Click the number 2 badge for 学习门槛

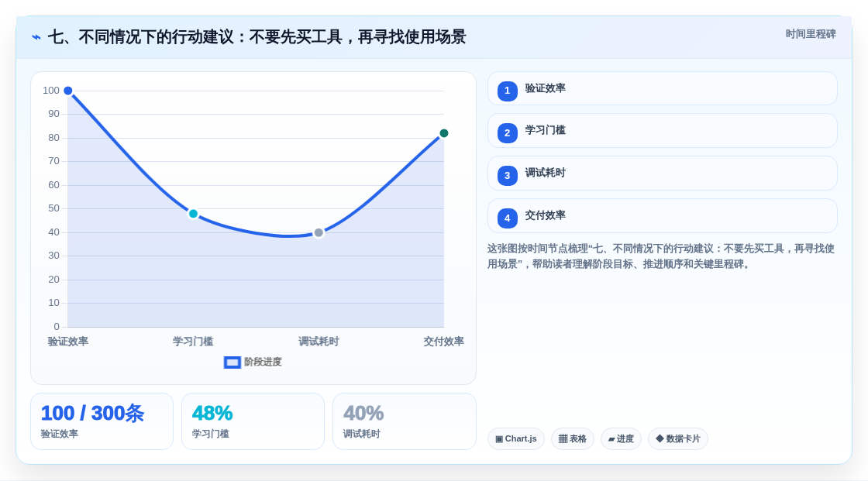507,133
